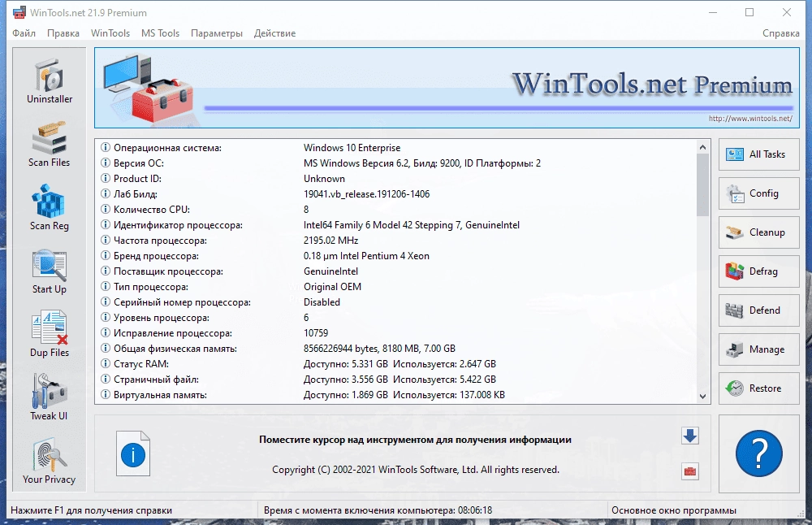Click info icon beside Product ID
Image resolution: width=812 pixels, height=525 pixels.
tap(105, 178)
